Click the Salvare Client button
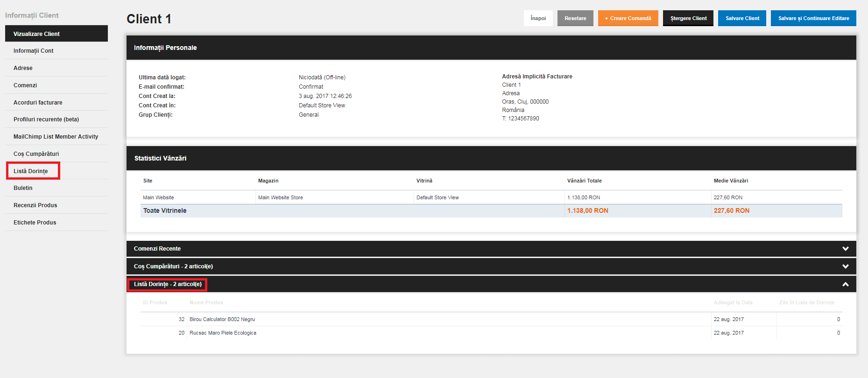 (742, 18)
